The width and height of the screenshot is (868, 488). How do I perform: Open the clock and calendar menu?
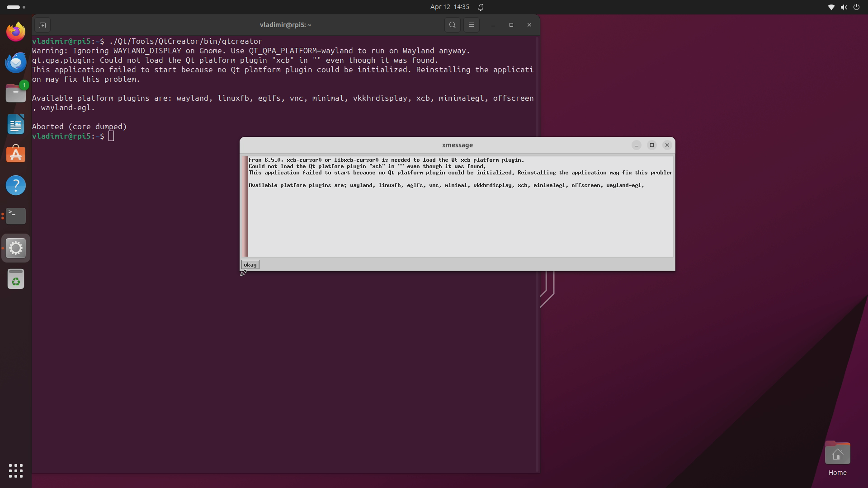coord(450,7)
